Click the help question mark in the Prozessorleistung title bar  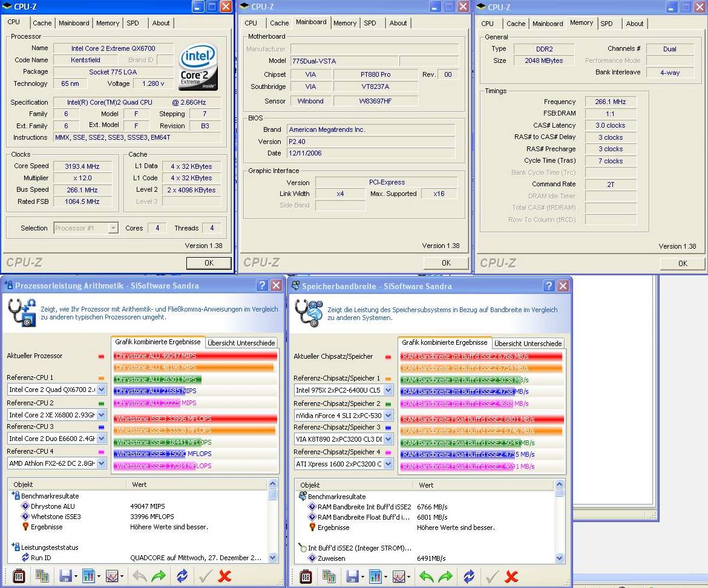[x=262, y=285]
